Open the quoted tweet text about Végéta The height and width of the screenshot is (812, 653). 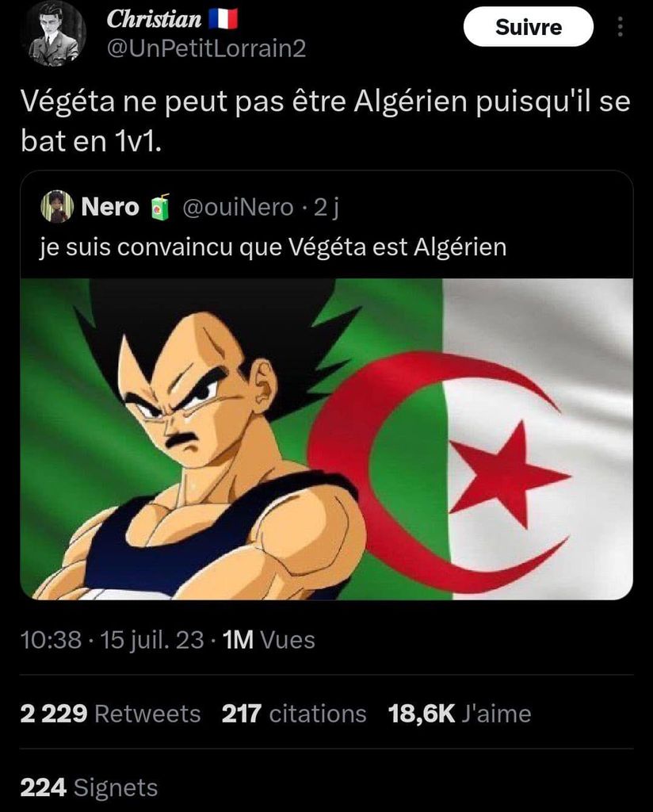point(273,247)
